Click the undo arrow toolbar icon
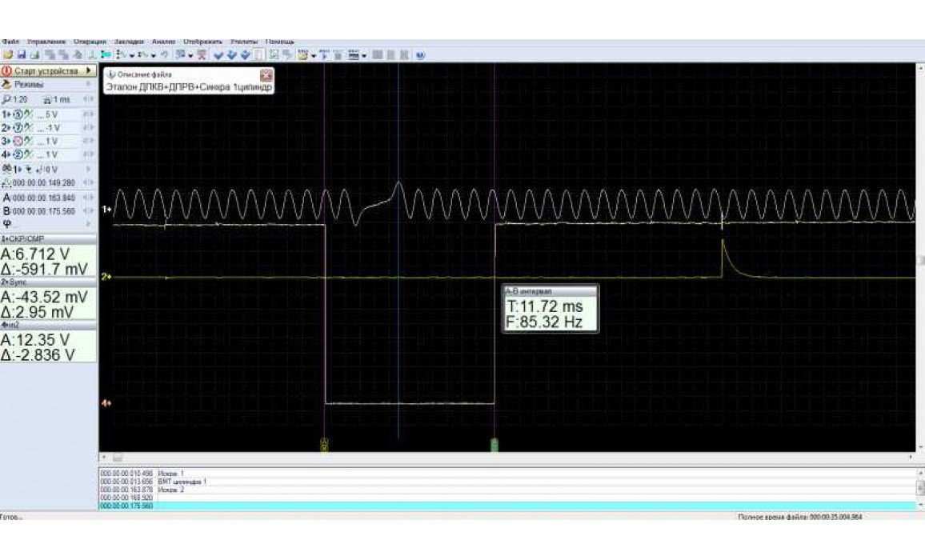The image size is (925, 560). click(x=165, y=55)
